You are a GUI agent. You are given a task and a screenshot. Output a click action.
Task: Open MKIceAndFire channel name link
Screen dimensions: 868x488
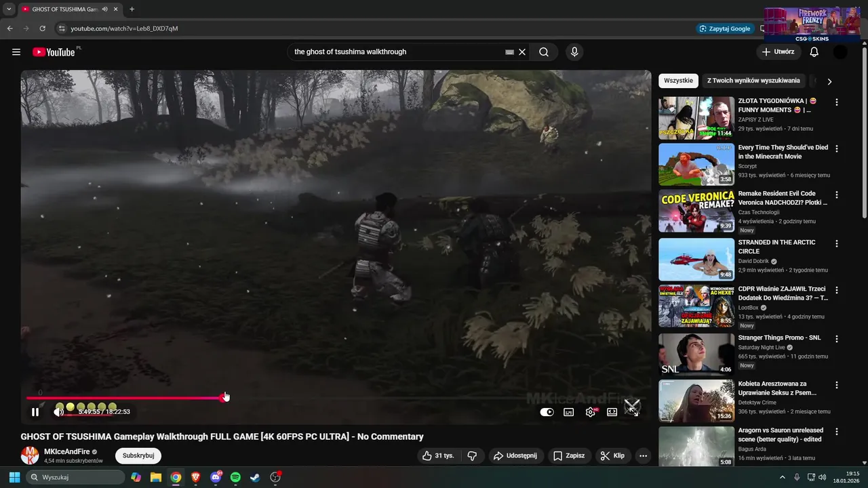[x=66, y=452]
